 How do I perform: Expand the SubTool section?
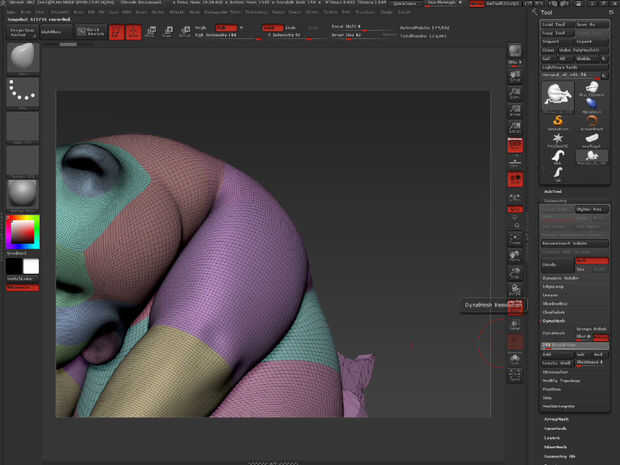tap(553, 191)
